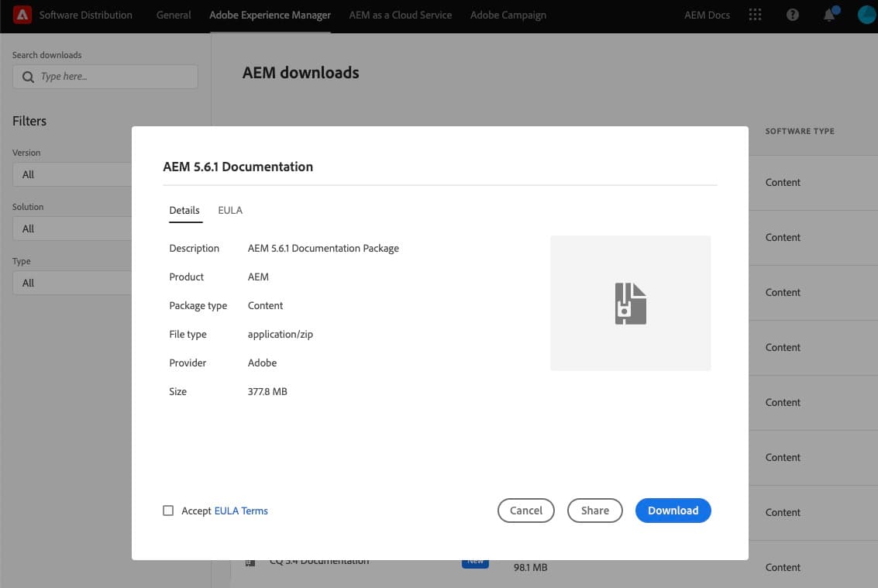
Task: Click the Share button
Action: (x=594, y=511)
